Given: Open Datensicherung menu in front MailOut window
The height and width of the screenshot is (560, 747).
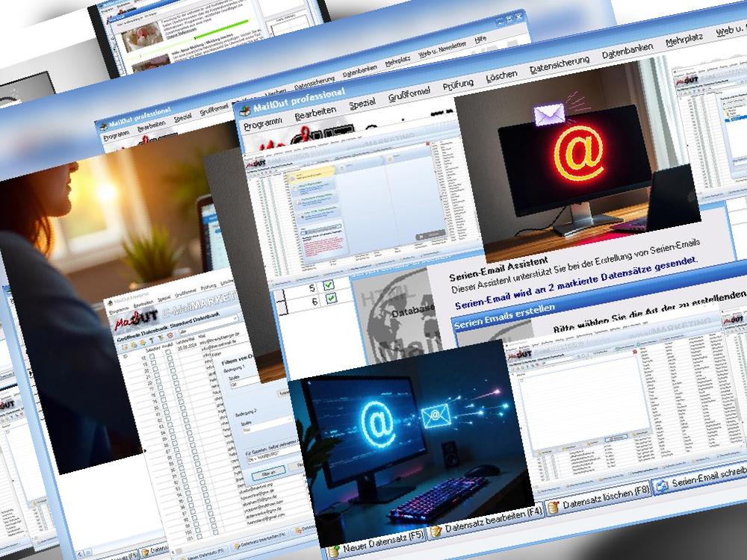Looking at the screenshot, I should pos(560,65).
